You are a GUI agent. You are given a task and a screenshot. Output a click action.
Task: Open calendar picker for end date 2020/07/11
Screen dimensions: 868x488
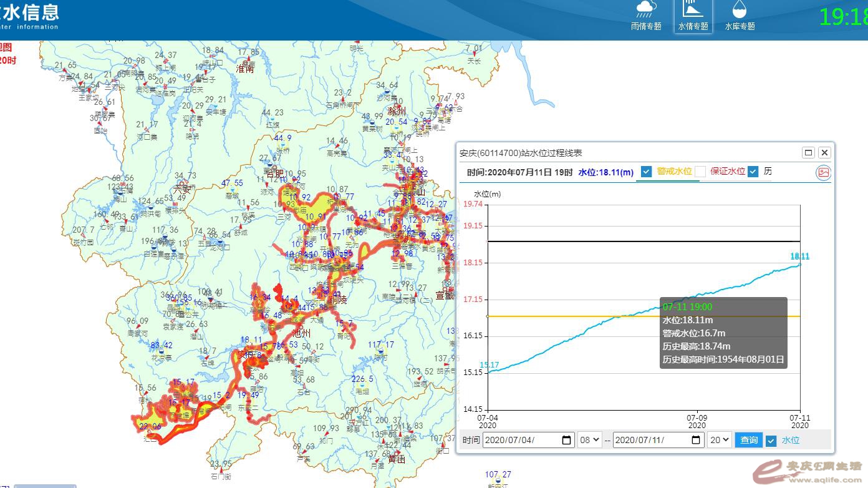click(x=697, y=440)
